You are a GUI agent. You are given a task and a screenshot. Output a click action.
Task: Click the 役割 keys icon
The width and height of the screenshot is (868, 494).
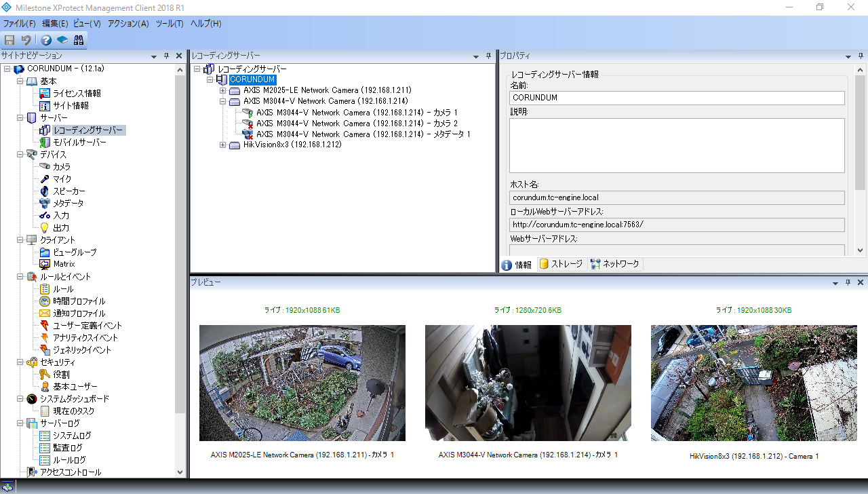(x=45, y=374)
